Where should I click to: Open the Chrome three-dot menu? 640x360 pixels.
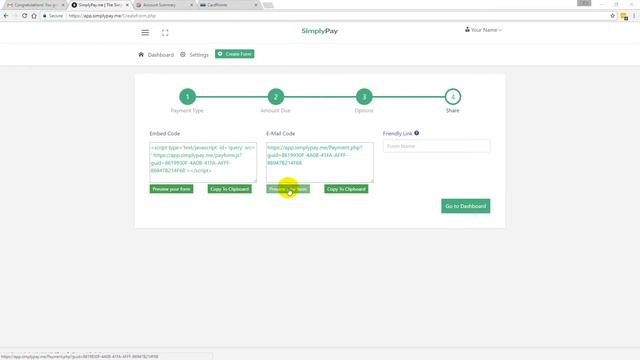pyautogui.click(x=634, y=16)
